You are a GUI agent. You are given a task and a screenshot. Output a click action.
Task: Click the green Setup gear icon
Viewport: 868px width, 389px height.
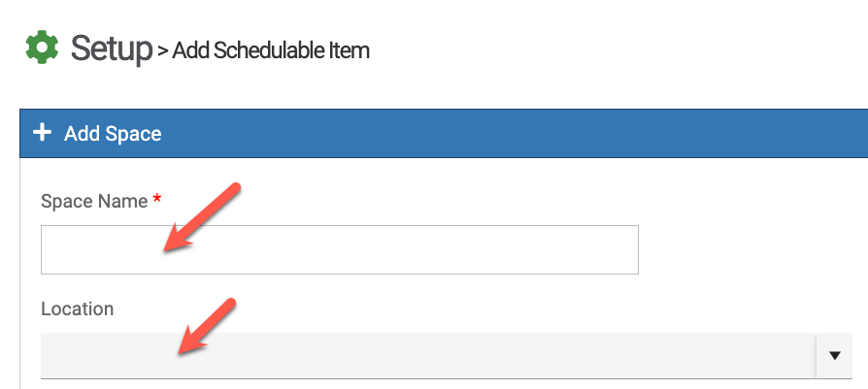coord(42,47)
